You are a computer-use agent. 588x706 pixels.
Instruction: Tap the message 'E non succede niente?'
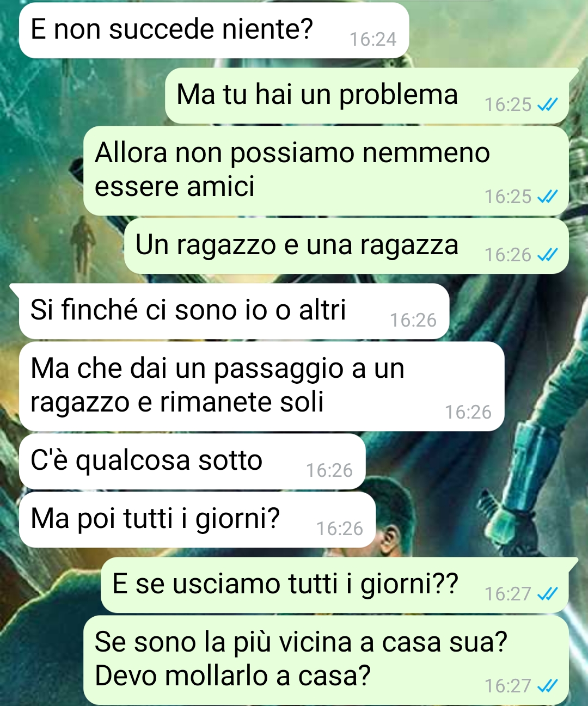point(213,30)
